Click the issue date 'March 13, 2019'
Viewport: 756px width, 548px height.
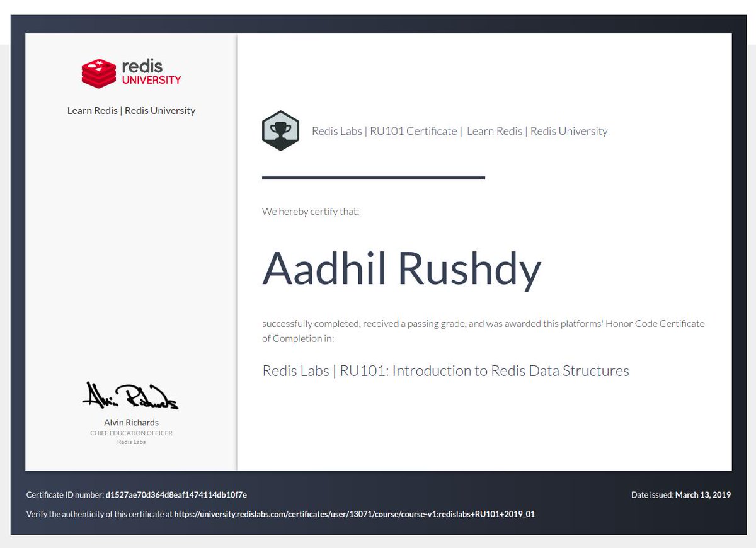(703, 495)
